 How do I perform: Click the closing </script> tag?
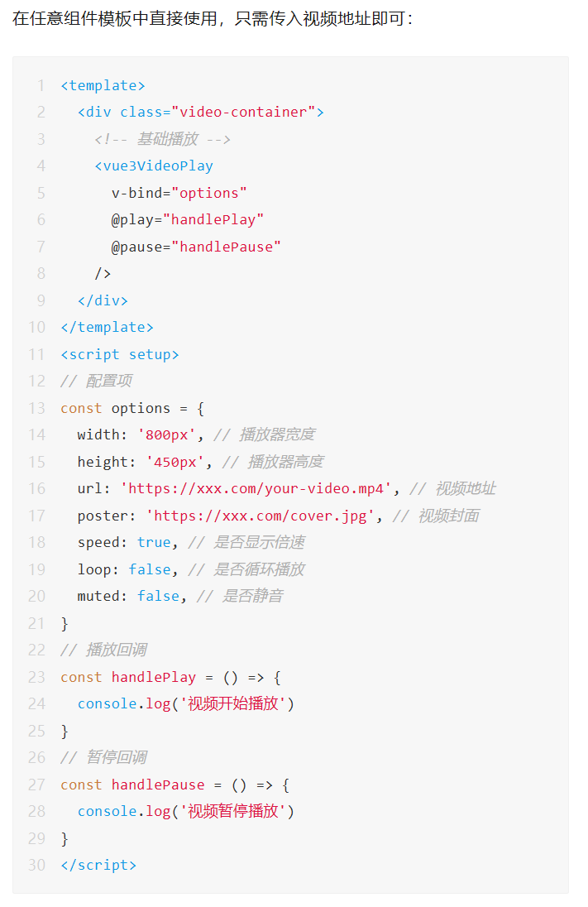[98, 865]
